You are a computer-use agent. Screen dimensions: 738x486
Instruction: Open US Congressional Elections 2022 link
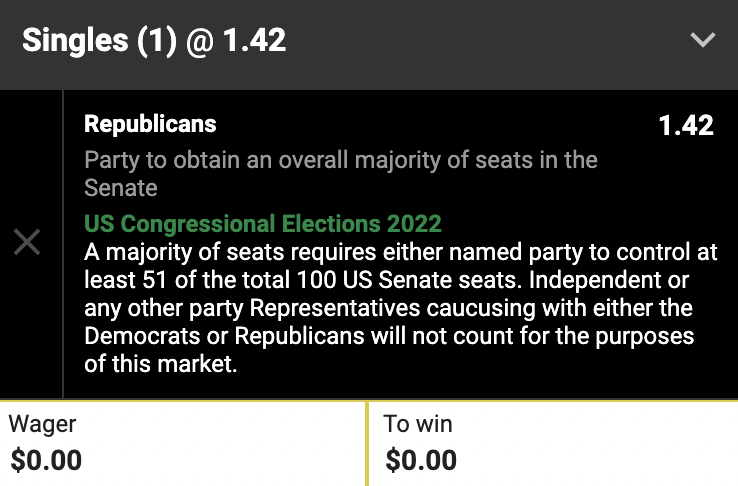pos(263,223)
